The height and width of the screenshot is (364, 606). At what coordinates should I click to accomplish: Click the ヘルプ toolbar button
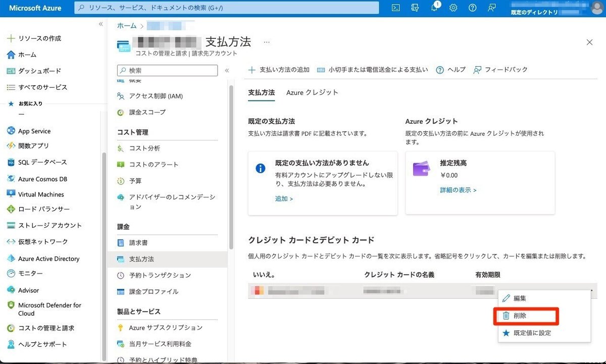pos(450,70)
